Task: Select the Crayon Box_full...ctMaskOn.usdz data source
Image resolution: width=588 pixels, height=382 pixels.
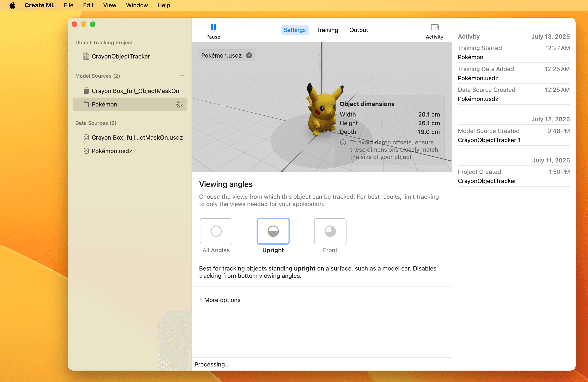Action: pyautogui.click(x=137, y=138)
